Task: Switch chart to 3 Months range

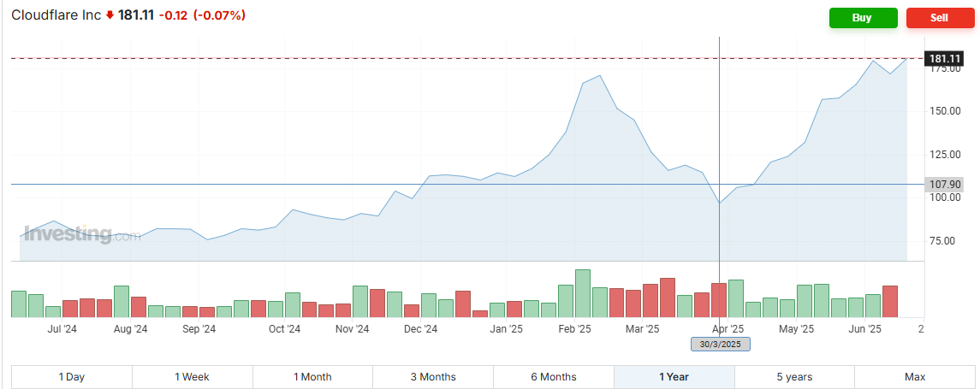Action: click(432, 377)
